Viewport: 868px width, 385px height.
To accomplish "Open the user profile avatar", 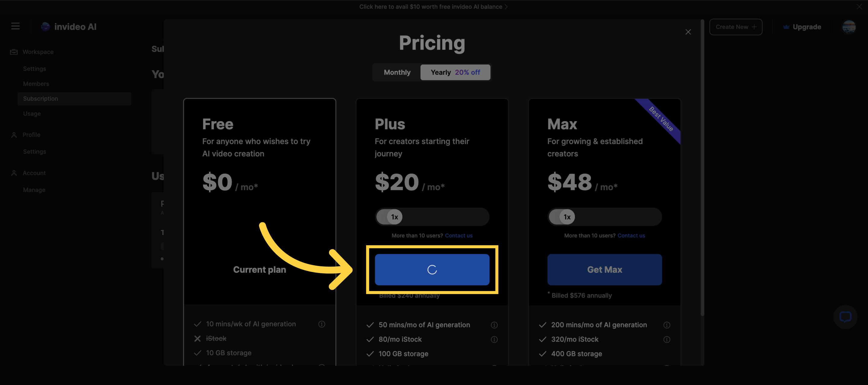I will click(x=849, y=27).
